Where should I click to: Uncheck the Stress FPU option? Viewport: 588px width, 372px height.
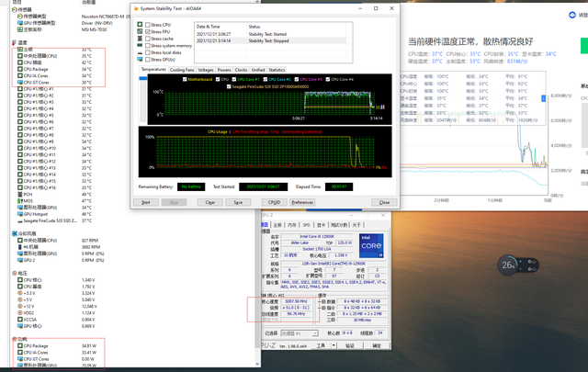145,31
